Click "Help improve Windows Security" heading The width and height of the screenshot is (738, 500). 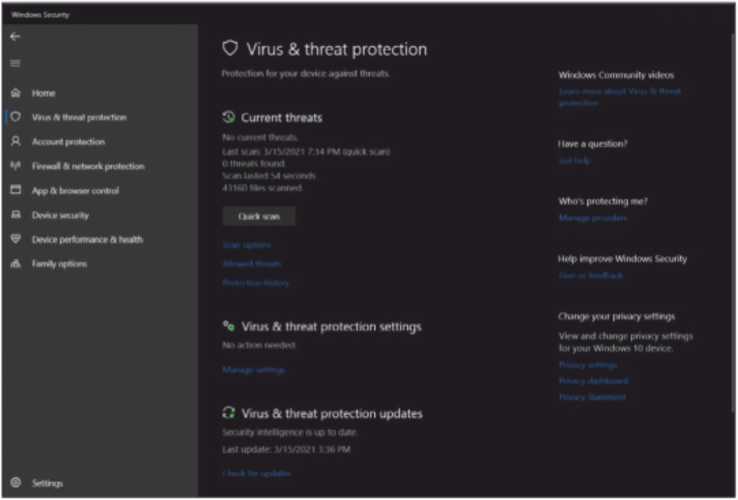(622, 259)
